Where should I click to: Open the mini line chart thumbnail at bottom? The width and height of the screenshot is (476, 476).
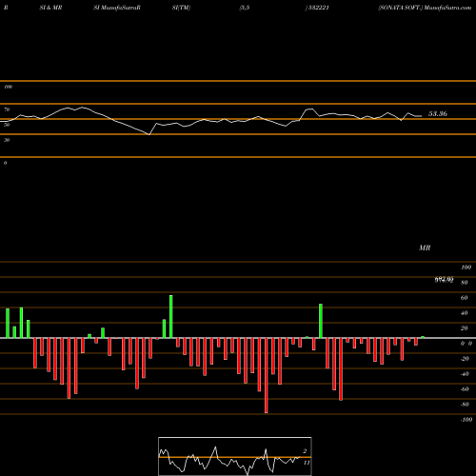tap(235, 456)
